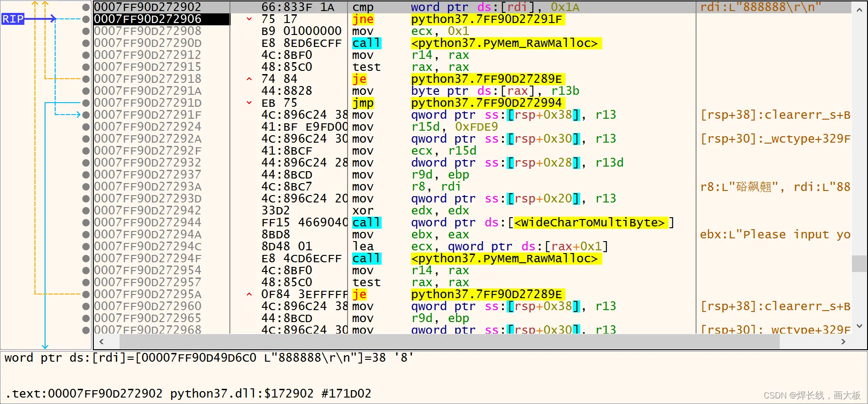This screenshot has width=868, height=404.
Task: Toggle breakpoint on WideCharToMultiByte call at 0007FF90D272944
Action: point(86,222)
